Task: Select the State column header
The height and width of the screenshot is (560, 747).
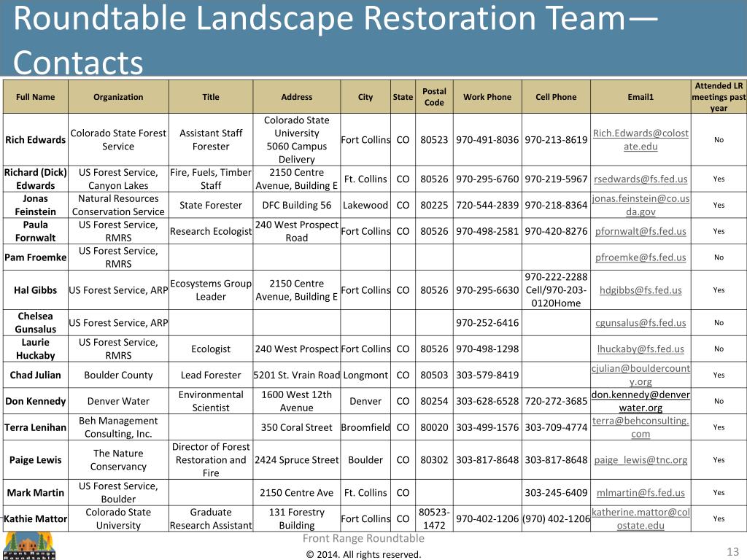Action: [403, 97]
